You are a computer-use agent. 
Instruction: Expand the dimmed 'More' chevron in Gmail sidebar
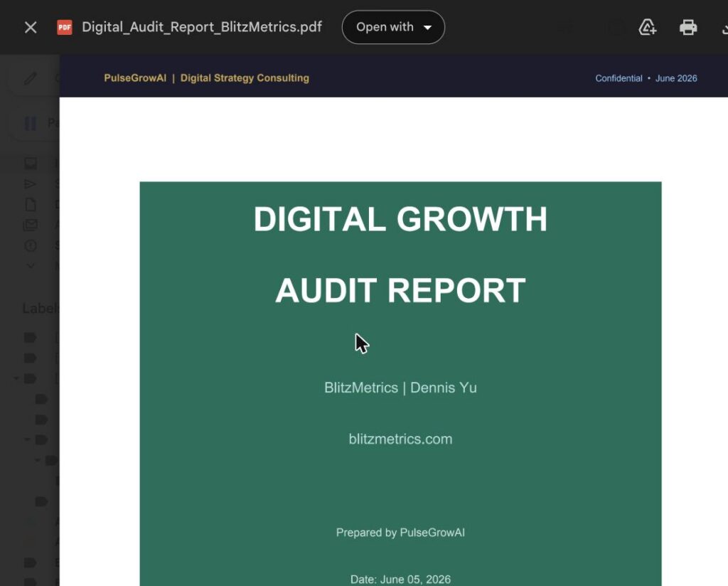point(31,266)
